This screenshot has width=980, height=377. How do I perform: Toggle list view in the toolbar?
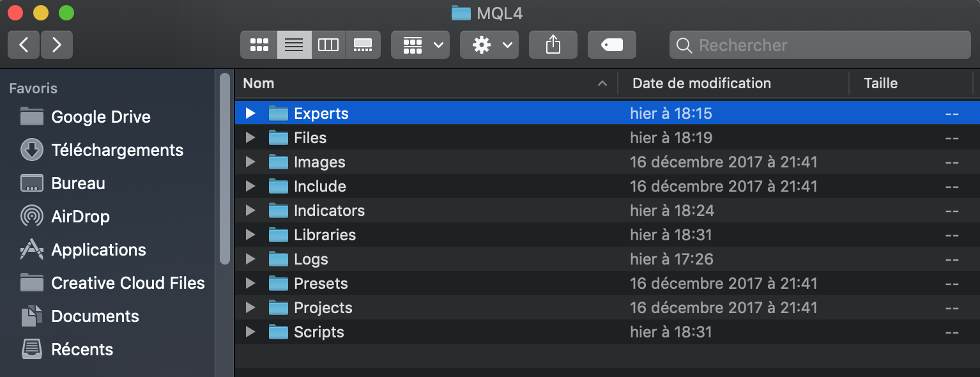294,45
